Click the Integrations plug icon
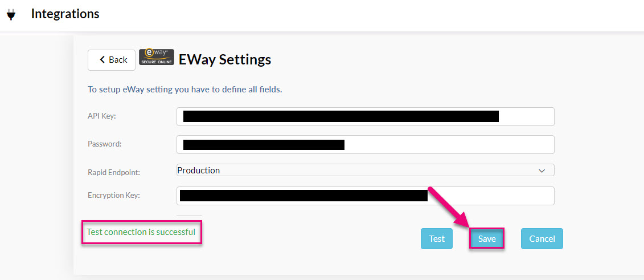The height and width of the screenshot is (280, 644). pos(11,15)
